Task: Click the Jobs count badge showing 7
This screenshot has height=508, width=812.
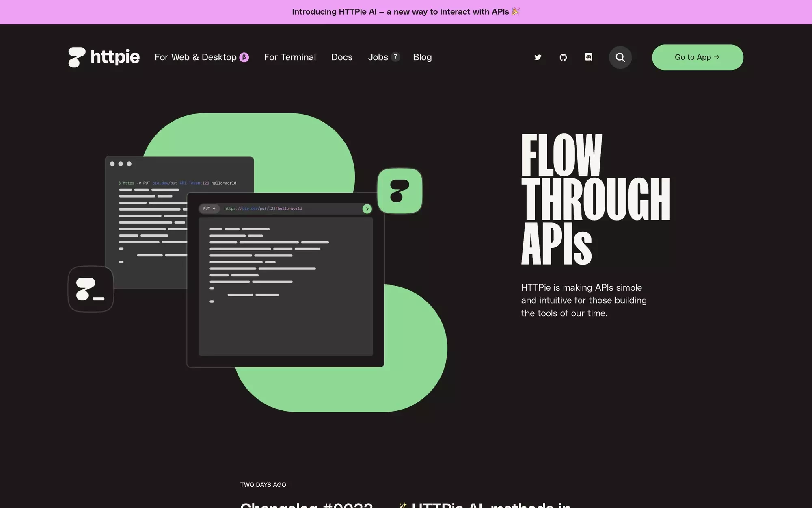Action: click(x=395, y=57)
